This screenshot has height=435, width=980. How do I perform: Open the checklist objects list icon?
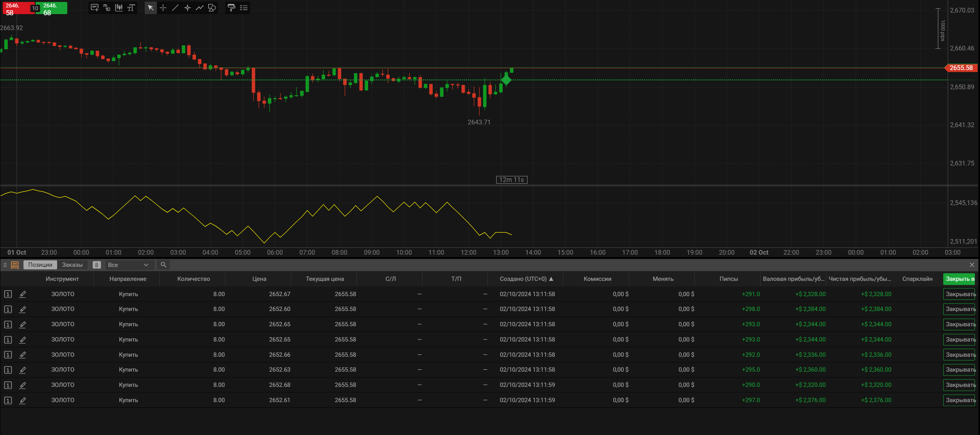pos(244,8)
